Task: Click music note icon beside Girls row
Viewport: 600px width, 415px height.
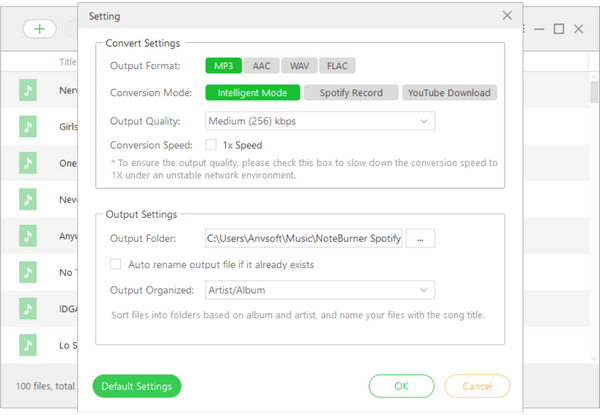Action: [x=28, y=126]
